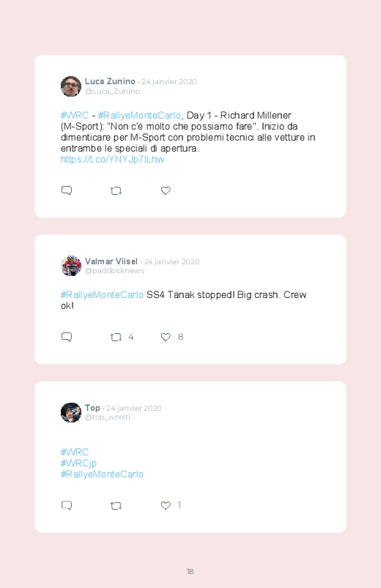Open Luca Zunino's profile picture

point(71,86)
